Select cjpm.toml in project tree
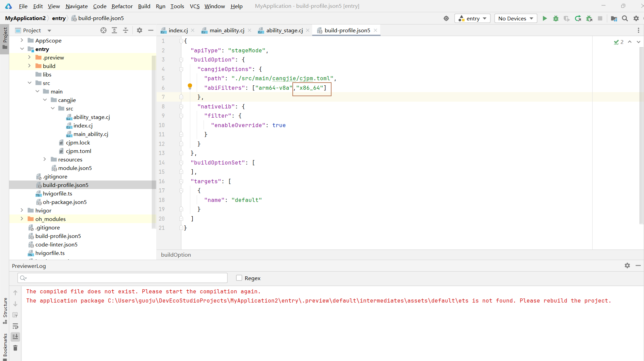Image resolution: width=644 pixels, height=361 pixels. point(79,151)
